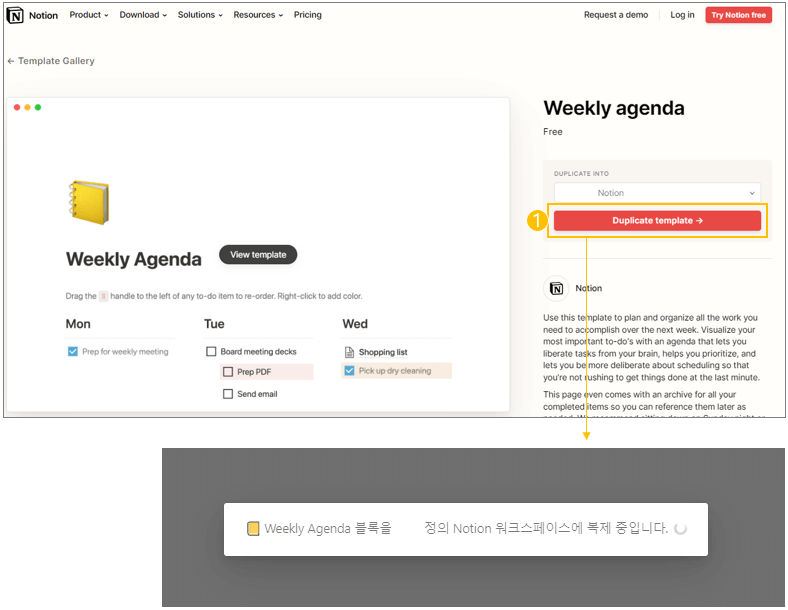
Task: Click the Notion logo icon in header
Action: point(15,16)
